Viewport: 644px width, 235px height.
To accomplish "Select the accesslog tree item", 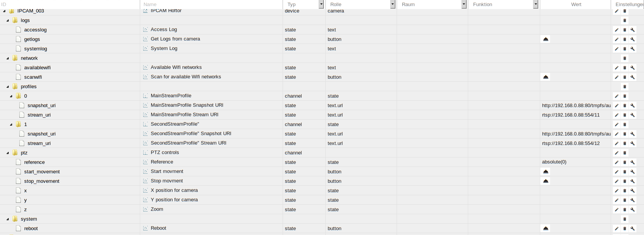I will pos(35,30).
